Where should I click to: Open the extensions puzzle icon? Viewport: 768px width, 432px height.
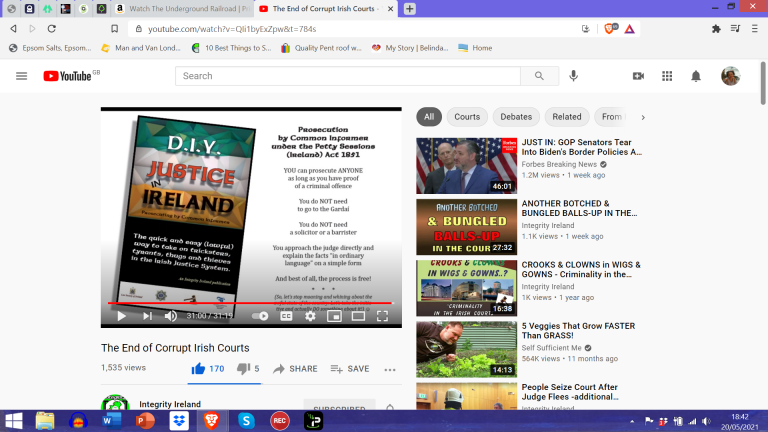click(716, 29)
